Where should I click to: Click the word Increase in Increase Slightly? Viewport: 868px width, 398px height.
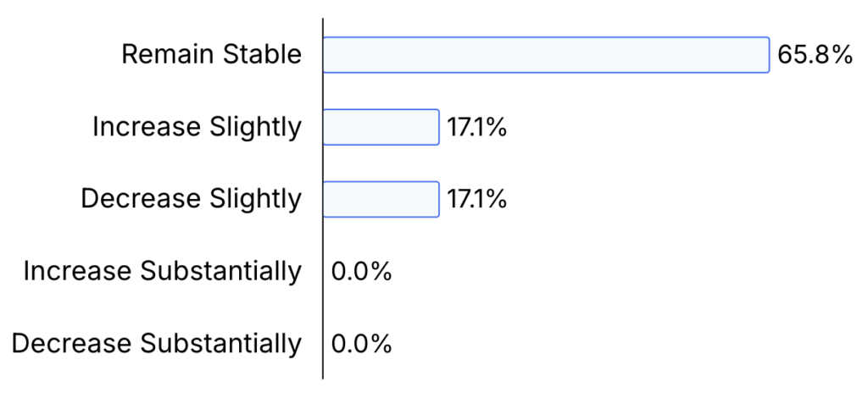(x=146, y=127)
